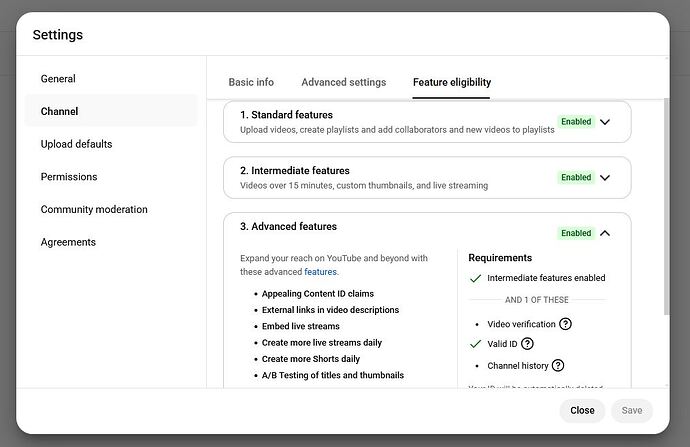
Task: Click the Requirements heading
Action: pos(500,258)
